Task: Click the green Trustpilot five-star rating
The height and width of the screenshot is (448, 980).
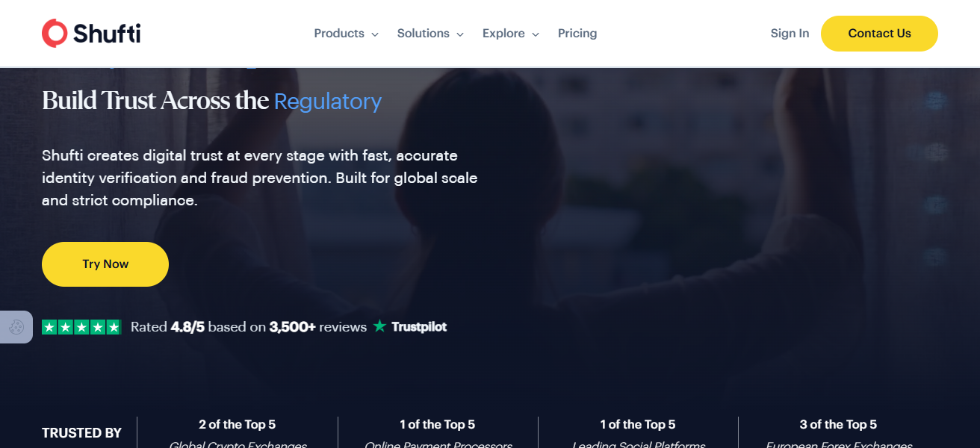Action: click(81, 327)
